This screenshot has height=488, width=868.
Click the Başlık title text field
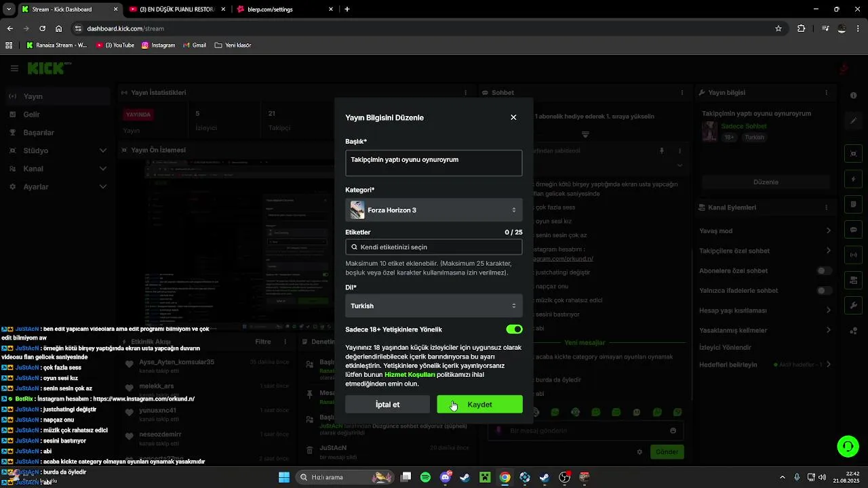434,163
